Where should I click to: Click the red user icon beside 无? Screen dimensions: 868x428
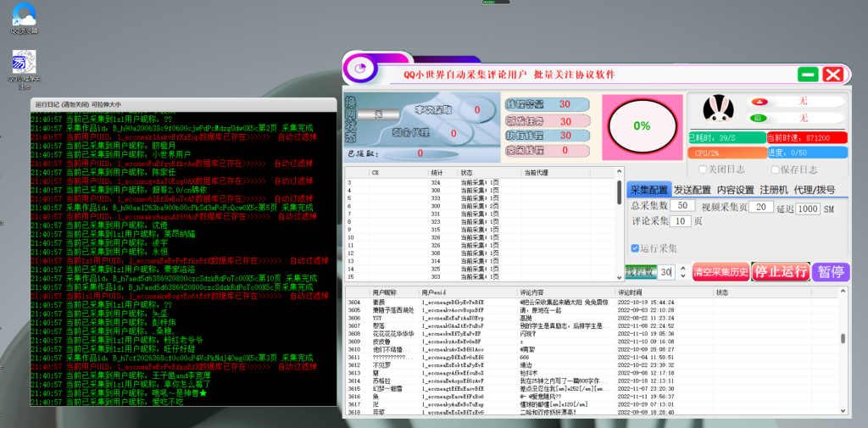click(760, 102)
